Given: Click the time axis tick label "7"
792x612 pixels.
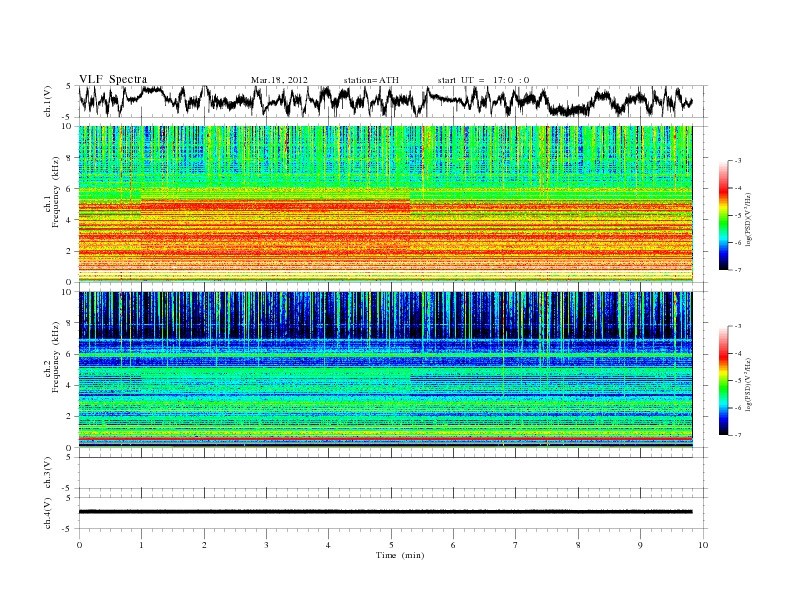Looking at the screenshot, I should (516, 545).
